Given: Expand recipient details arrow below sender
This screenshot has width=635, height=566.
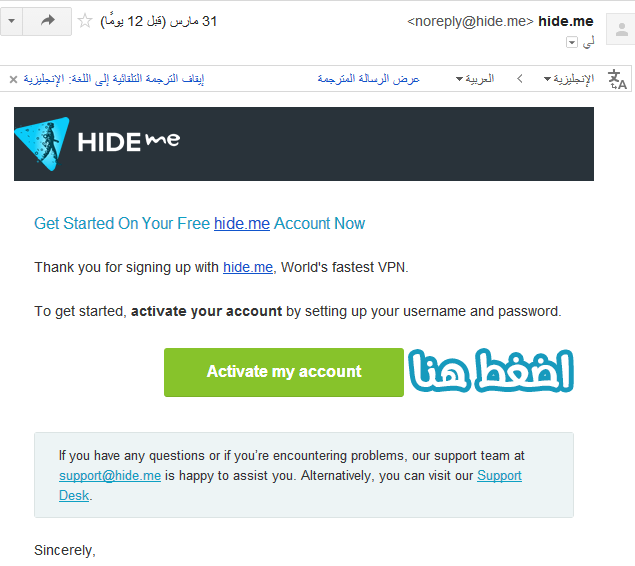Looking at the screenshot, I should [x=571, y=42].
